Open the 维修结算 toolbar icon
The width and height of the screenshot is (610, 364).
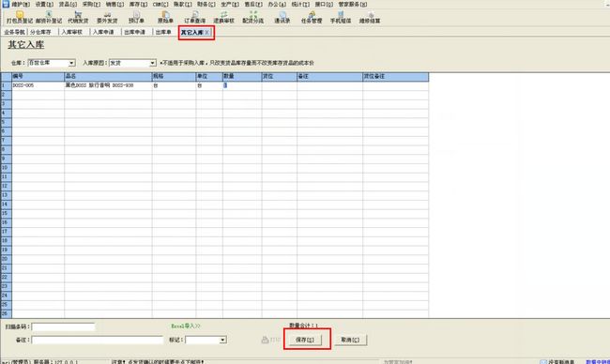point(370,18)
